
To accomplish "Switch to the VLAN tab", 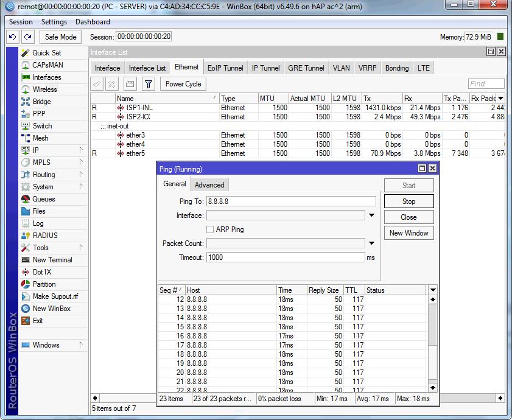I will [x=341, y=68].
